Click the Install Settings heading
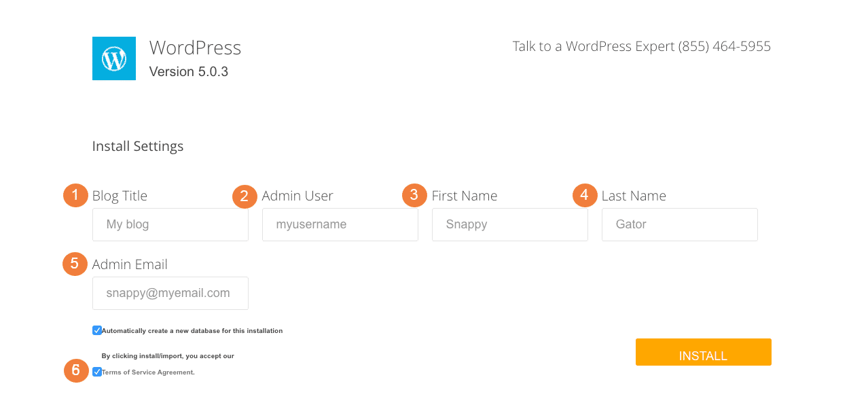The image size is (868, 420). click(x=138, y=146)
